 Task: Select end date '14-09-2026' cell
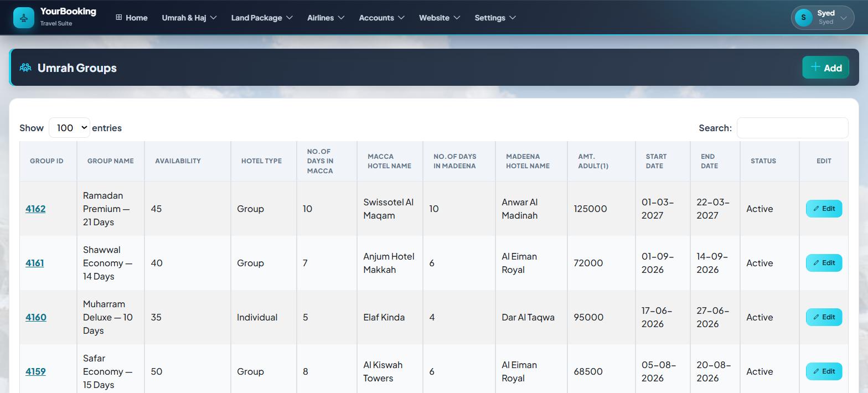pos(715,263)
